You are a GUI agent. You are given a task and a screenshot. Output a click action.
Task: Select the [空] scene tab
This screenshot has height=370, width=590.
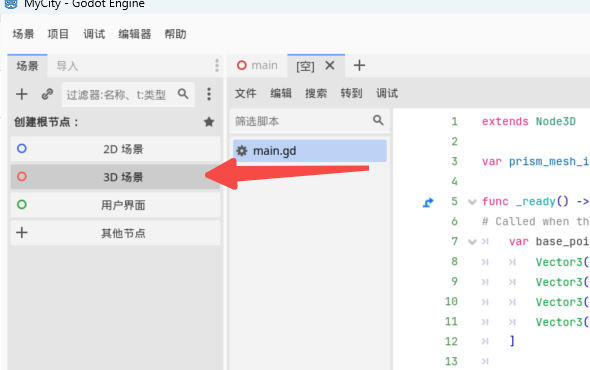(305, 66)
